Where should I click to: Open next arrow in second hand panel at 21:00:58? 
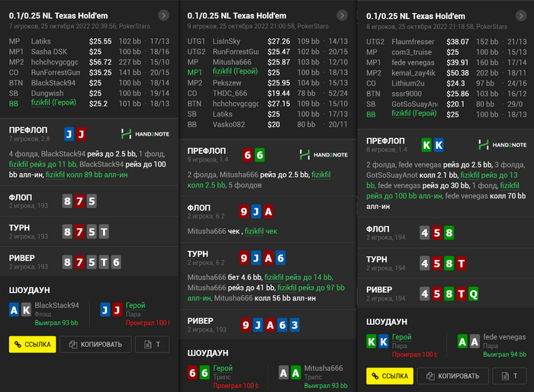[x=343, y=15]
